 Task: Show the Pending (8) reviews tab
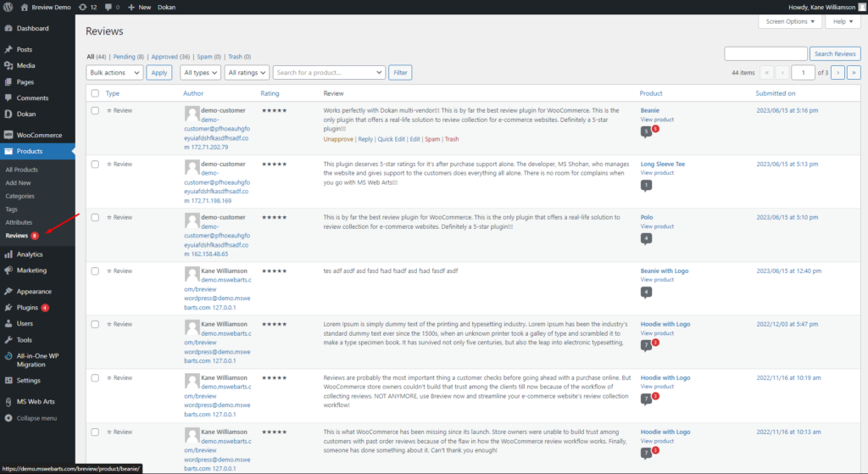[x=129, y=57]
